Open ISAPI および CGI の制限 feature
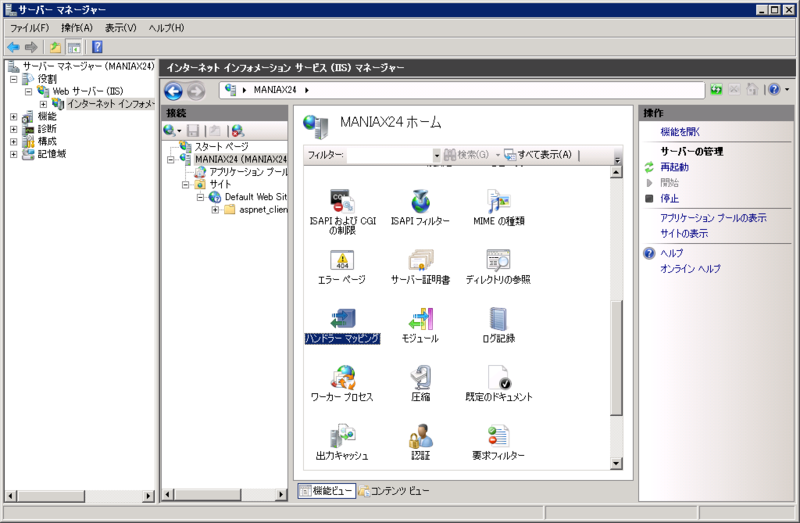The height and width of the screenshot is (523, 800). point(342,211)
